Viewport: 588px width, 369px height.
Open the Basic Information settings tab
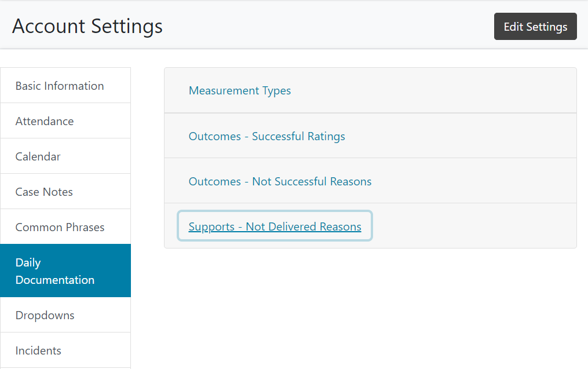[65, 86]
